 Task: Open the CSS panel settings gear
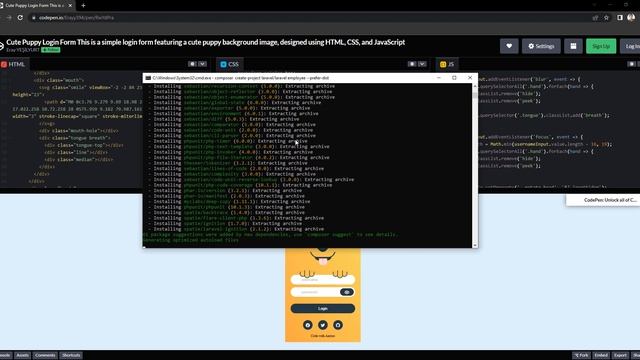(412, 64)
